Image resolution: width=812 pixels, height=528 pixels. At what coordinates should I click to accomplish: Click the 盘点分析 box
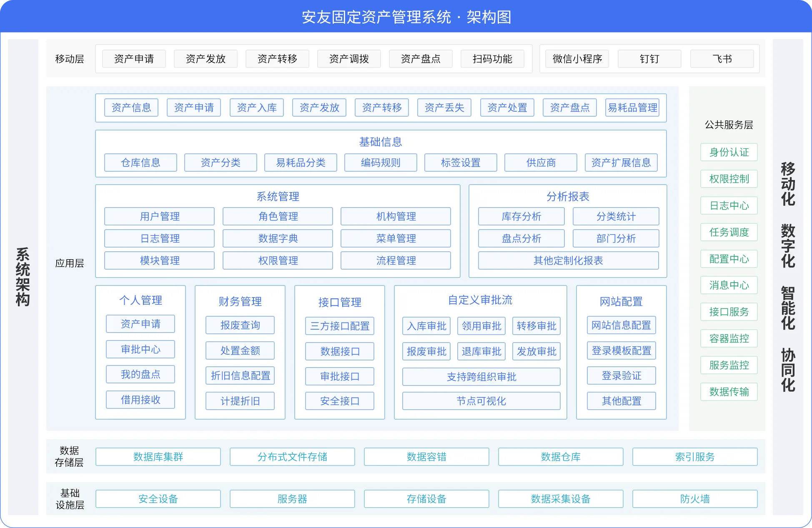click(521, 238)
